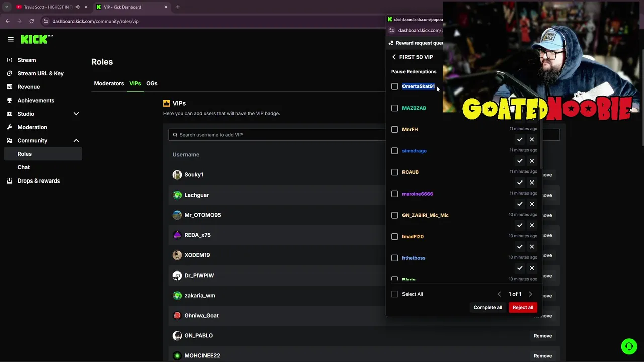Viewport: 644px width, 362px height.
Task: Open Drops & rewards
Action: (x=39, y=181)
